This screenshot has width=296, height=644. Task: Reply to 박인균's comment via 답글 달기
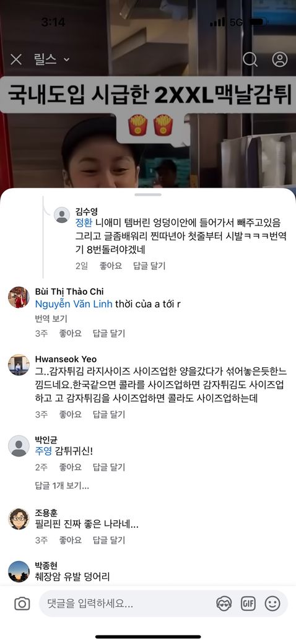[x=109, y=467]
